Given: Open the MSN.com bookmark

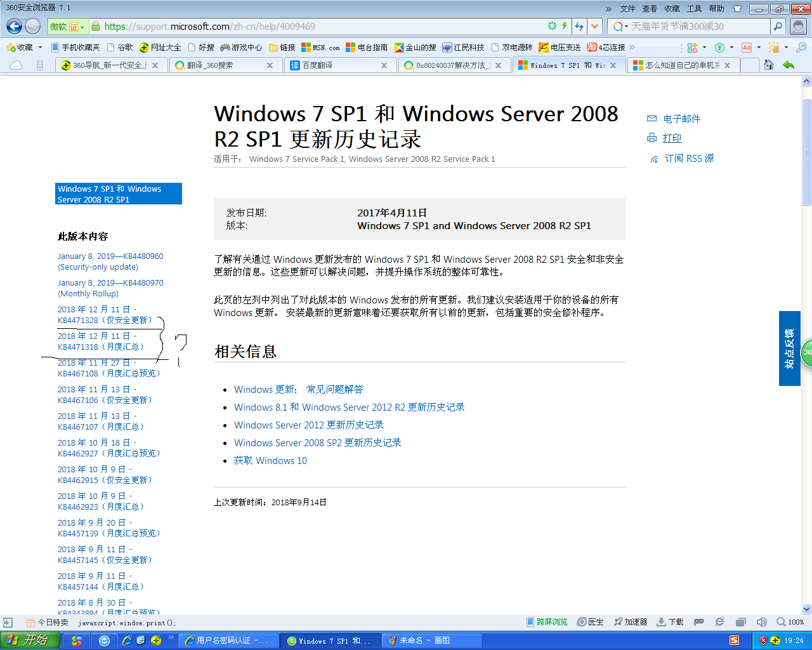Looking at the screenshot, I should point(320,48).
